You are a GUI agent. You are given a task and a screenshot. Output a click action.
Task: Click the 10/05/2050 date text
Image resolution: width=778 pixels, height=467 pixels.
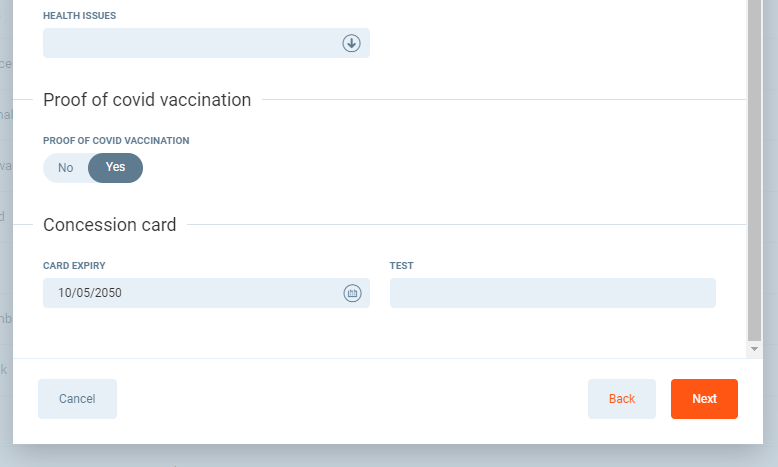click(x=90, y=293)
